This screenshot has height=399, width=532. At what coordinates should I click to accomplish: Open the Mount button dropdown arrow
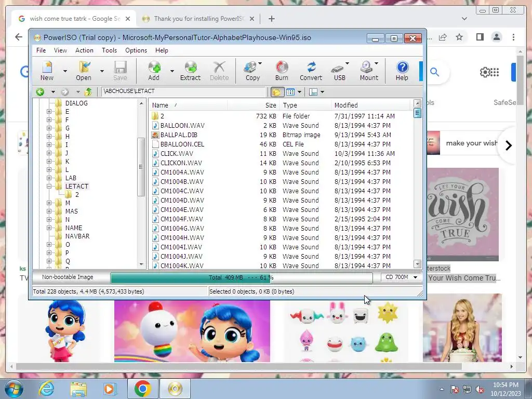376,63
